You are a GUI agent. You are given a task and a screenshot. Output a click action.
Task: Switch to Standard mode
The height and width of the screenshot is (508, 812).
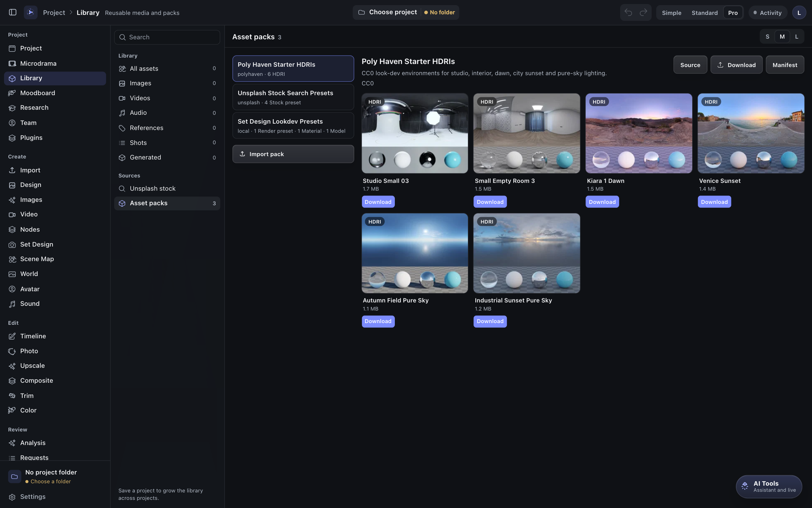[704, 13]
